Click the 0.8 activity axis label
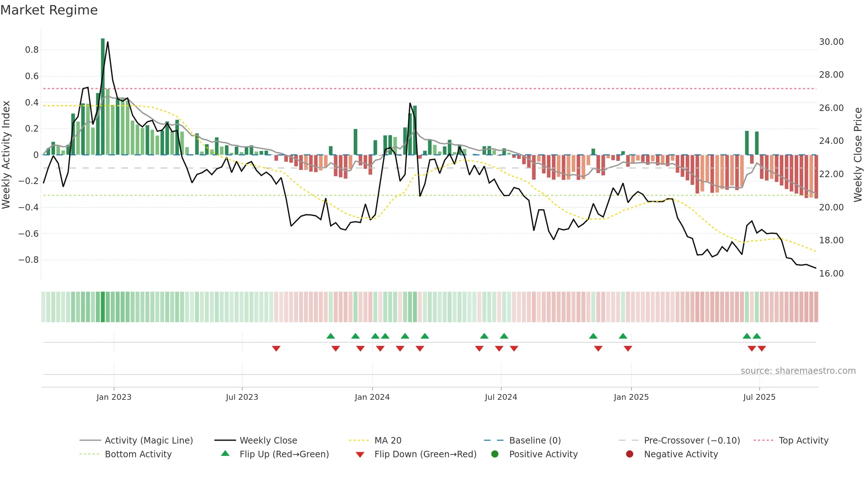This screenshot has width=868, height=488. (x=32, y=50)
